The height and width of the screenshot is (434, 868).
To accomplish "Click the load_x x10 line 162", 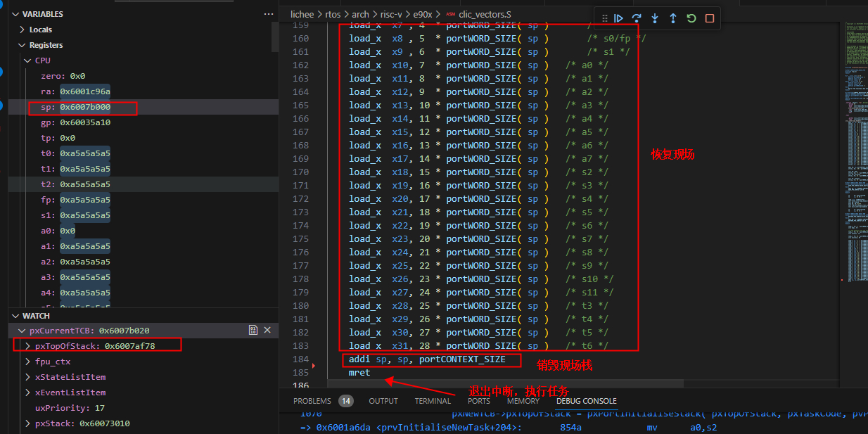I will pos(478,65).
